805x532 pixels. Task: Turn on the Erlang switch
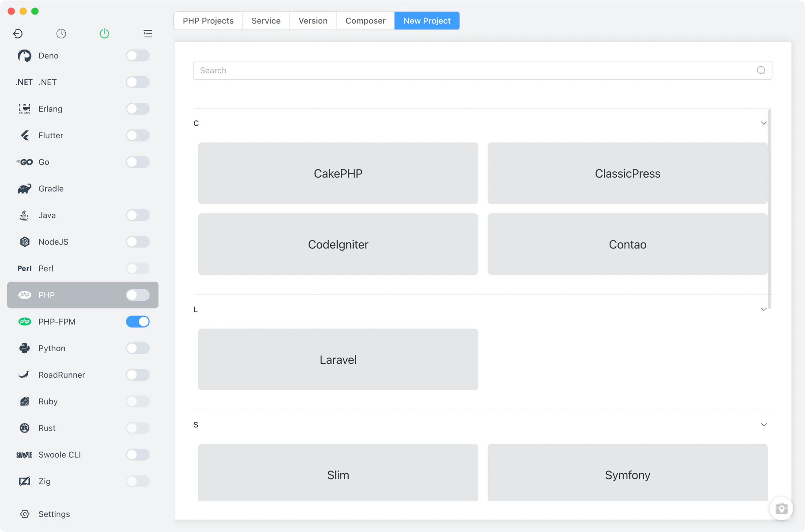coord(138,109)
